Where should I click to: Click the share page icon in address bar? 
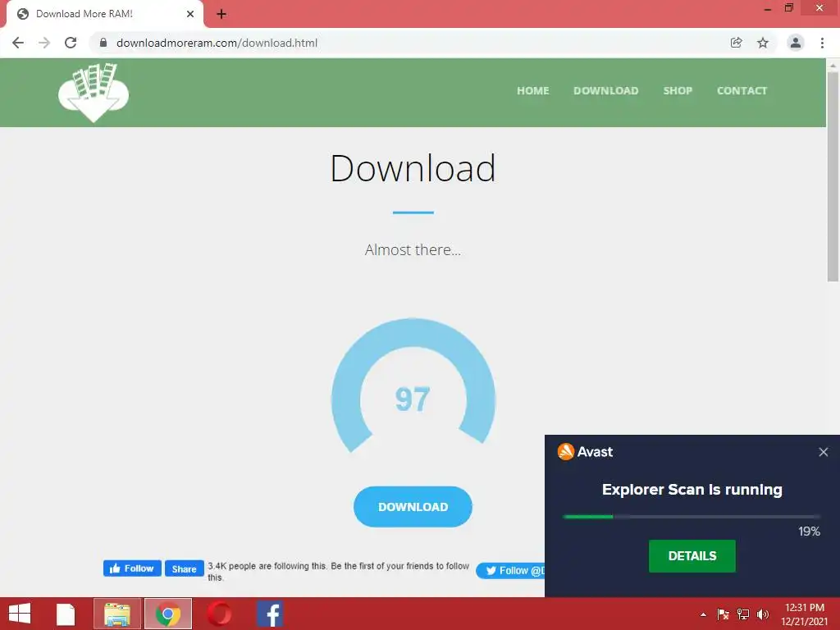click(x=736, y=43)
